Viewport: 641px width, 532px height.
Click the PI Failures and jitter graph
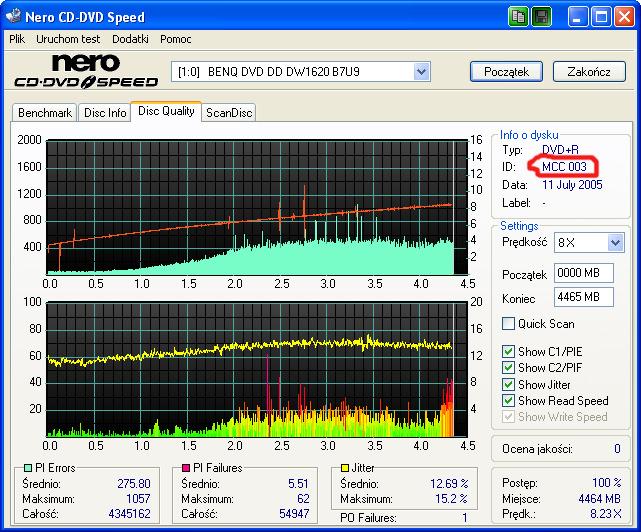[x=257, y=370]
